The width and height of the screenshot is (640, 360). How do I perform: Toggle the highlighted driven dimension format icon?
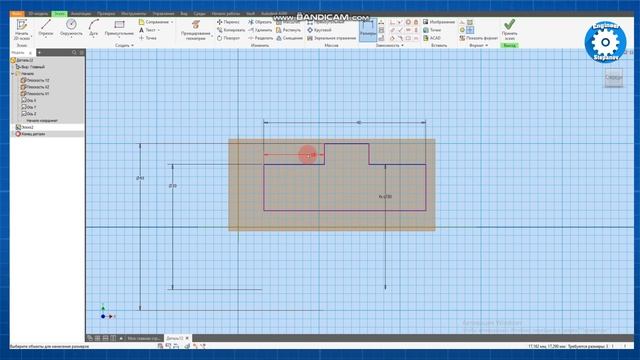pos(470,30)
